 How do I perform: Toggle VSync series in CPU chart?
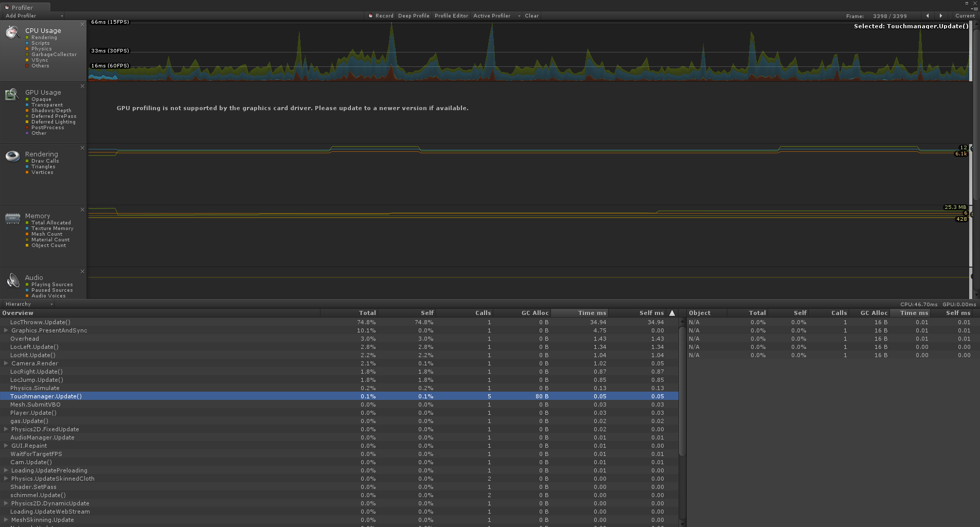[x=27, y=60]
